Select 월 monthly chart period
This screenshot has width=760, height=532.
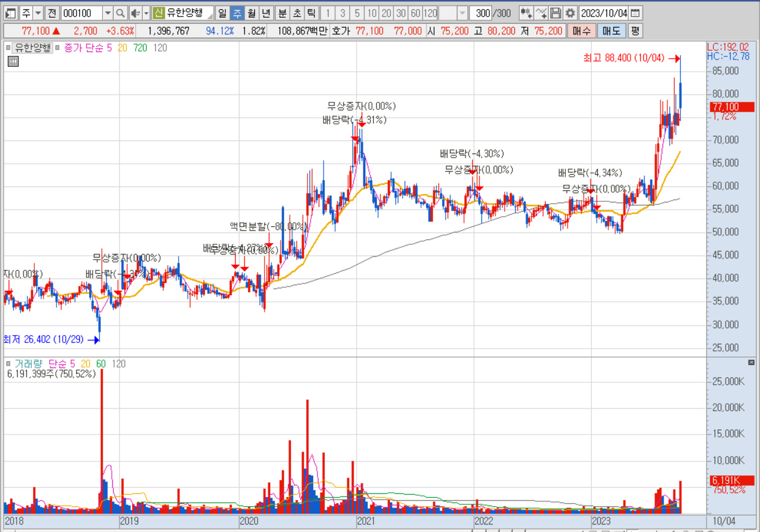(251, 13)
